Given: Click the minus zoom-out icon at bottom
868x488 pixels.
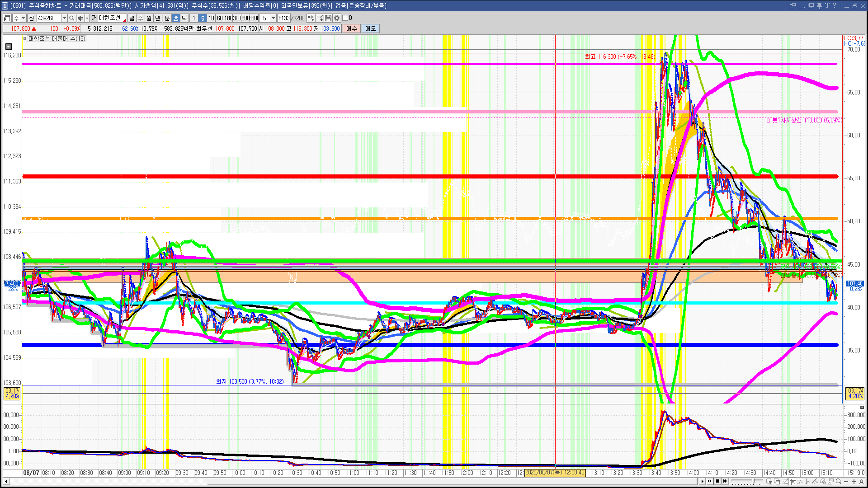Looking at the screenshot, I should pyautogui.click(x=846, y=482).
